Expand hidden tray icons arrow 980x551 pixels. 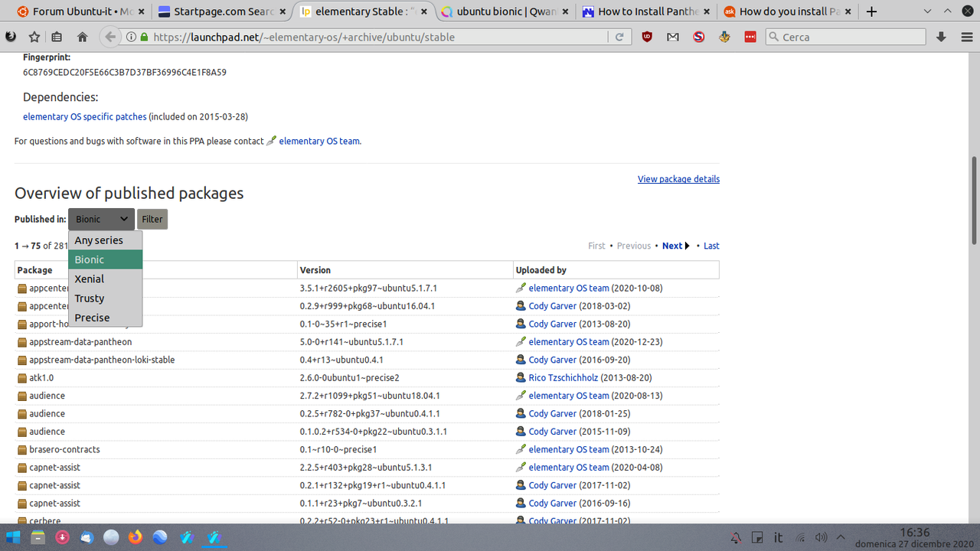coord(840,537)
